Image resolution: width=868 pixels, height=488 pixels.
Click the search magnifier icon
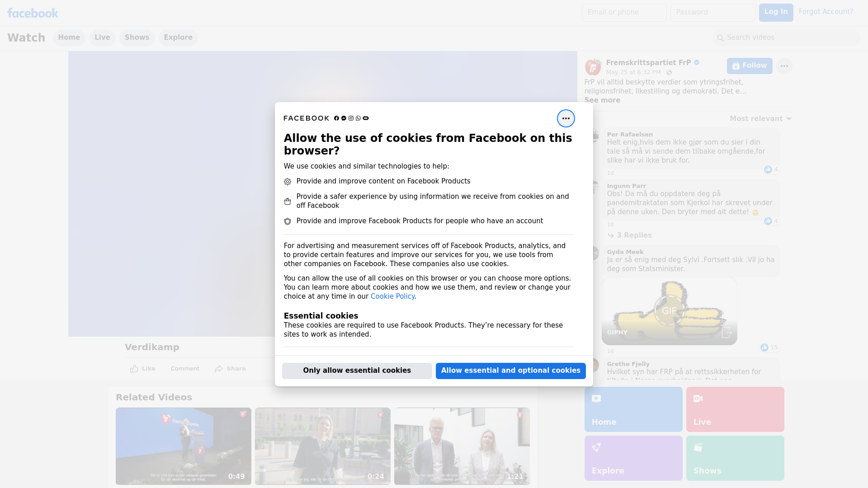720,38
